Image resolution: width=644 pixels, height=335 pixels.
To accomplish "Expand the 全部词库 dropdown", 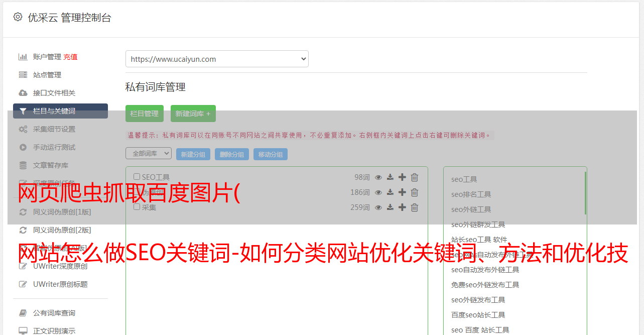I will coord(149,154).
